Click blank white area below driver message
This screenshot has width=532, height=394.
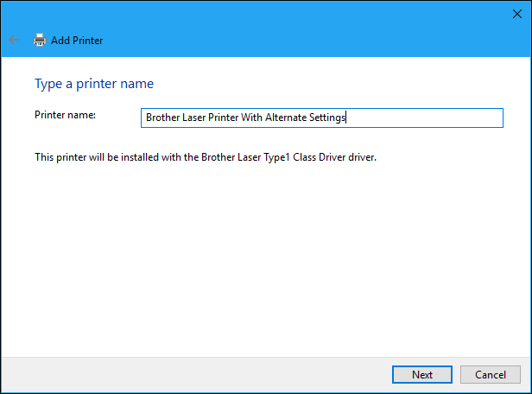(259, 259)
